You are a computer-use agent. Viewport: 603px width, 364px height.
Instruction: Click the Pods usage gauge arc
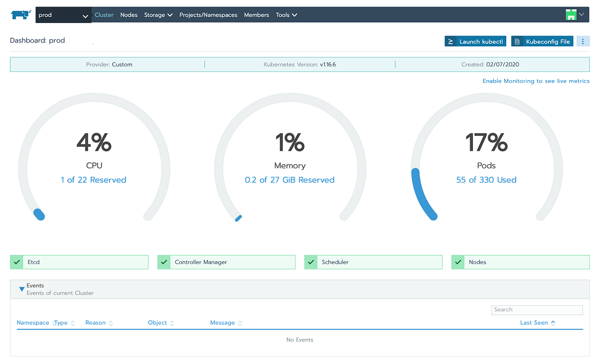pos(423,194)
